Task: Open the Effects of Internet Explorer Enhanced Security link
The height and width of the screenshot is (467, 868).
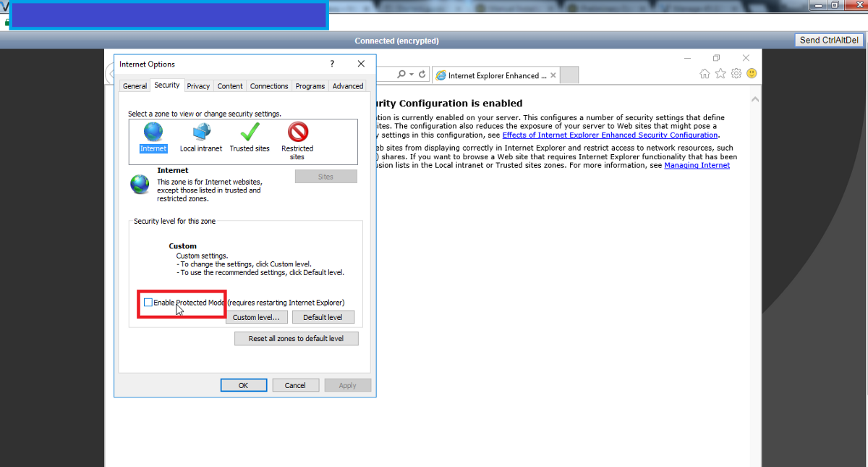Action: click(610, 135)
